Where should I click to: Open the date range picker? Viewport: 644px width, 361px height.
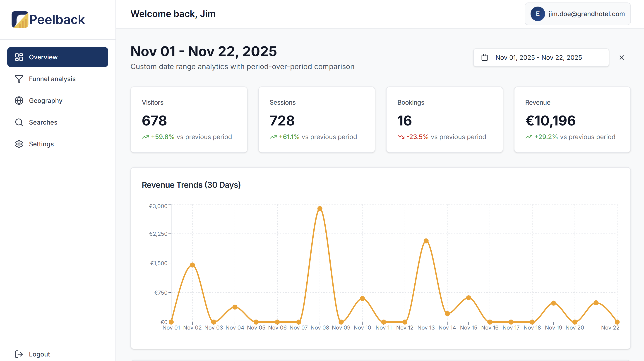pyautogui.click(x=541, y=58)
